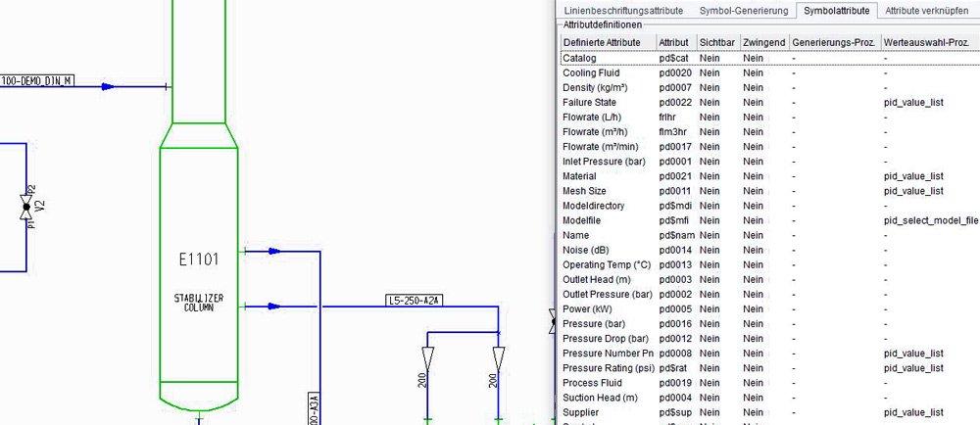
Task: Open the Symbol-Generierung tab
Action: [x=744, y=11]
